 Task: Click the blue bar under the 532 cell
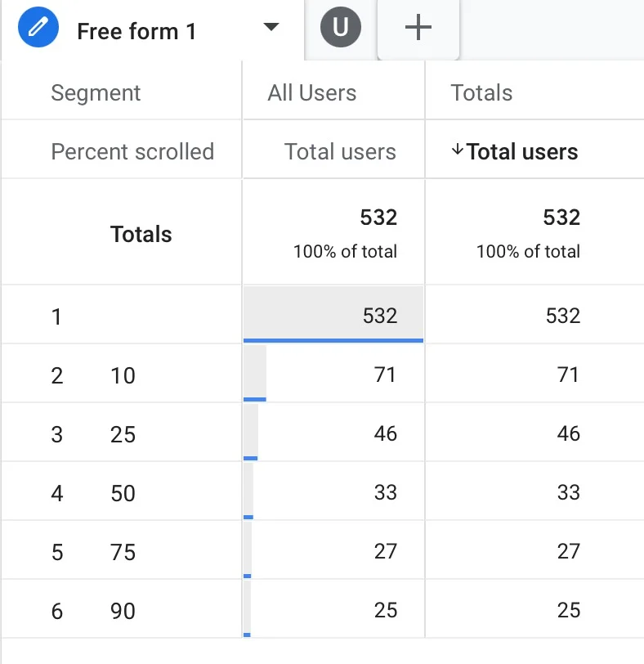pyautogui.click(x=333, y=339)
